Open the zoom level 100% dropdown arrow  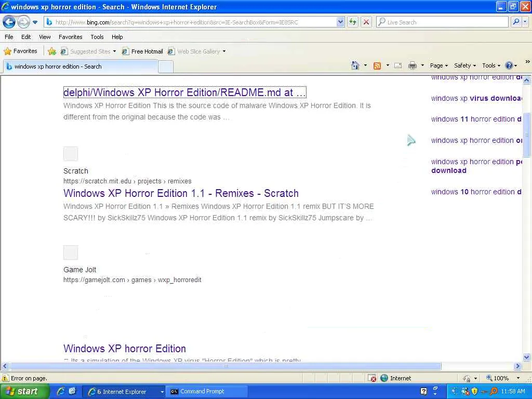(518, 378)
